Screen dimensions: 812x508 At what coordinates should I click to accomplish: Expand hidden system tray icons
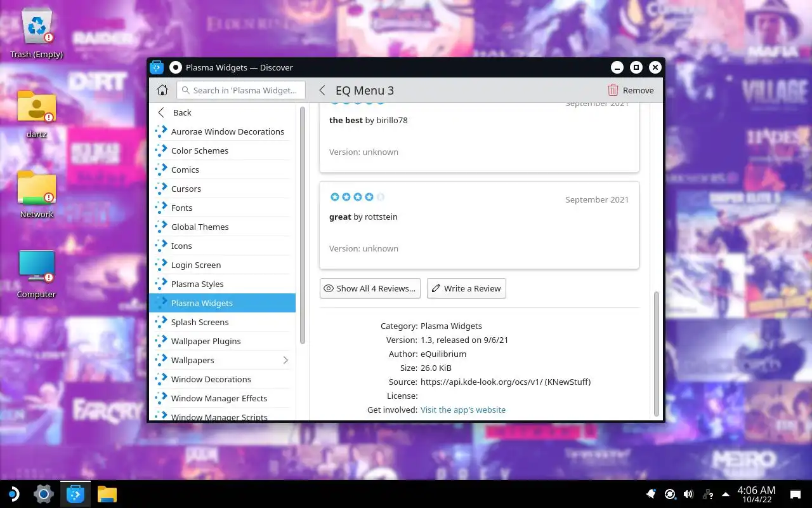pyautogui.click(x=726, y=494)
